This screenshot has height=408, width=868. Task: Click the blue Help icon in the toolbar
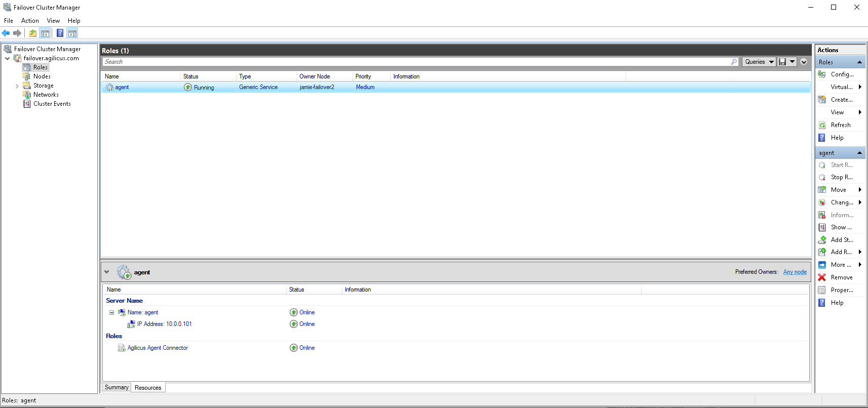[60, 33]
